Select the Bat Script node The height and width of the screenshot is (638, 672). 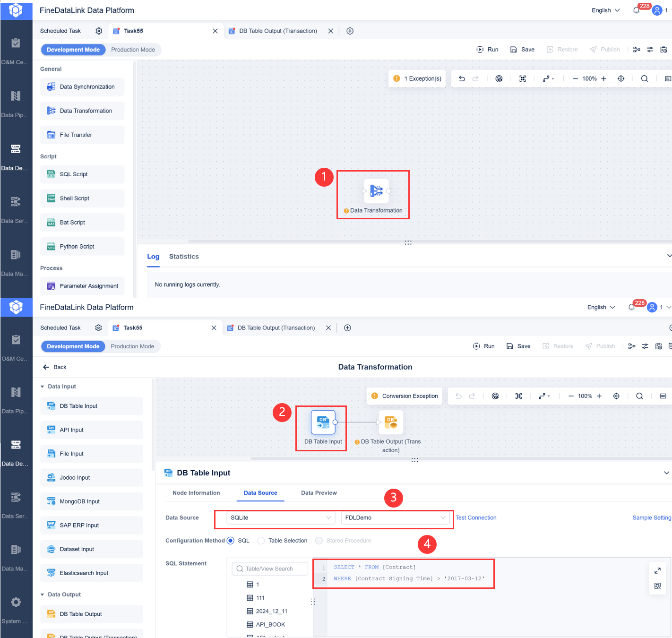(82, 223)
